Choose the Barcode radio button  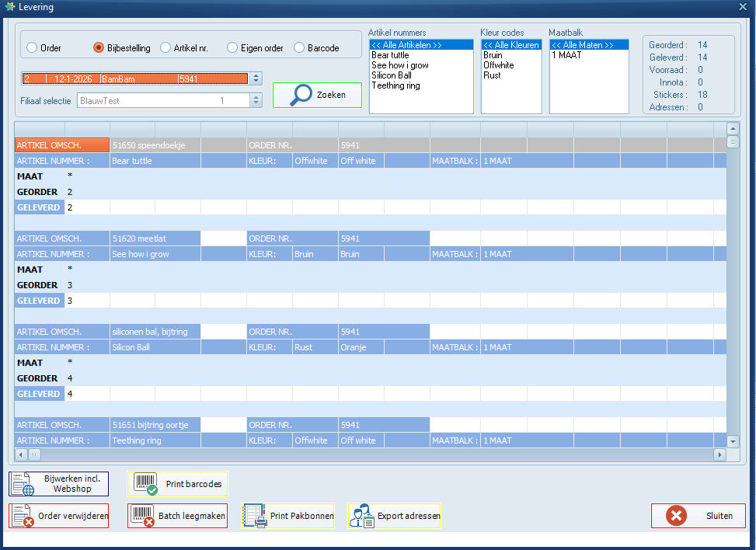point(300,48)
